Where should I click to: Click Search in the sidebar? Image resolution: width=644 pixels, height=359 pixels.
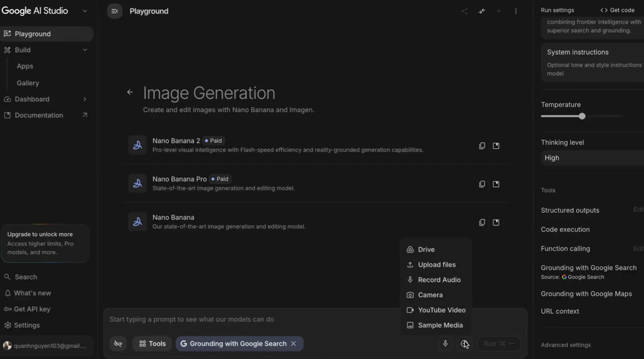tap(26, 277)
